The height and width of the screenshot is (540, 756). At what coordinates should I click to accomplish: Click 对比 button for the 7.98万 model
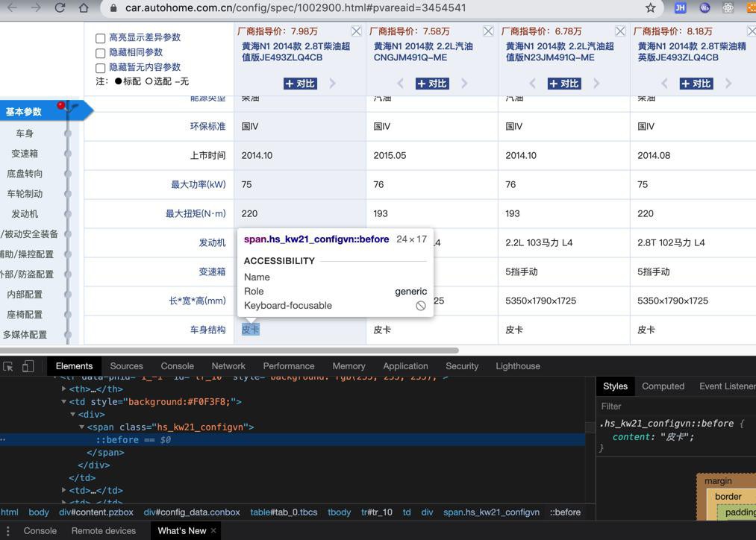[x=300, y=84]
